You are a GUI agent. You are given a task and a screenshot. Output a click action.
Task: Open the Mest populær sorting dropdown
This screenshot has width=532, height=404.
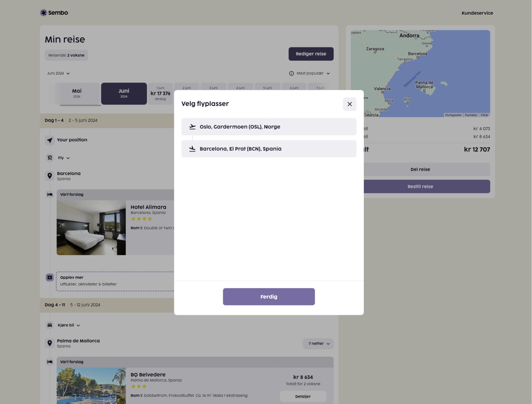(313, 73)
